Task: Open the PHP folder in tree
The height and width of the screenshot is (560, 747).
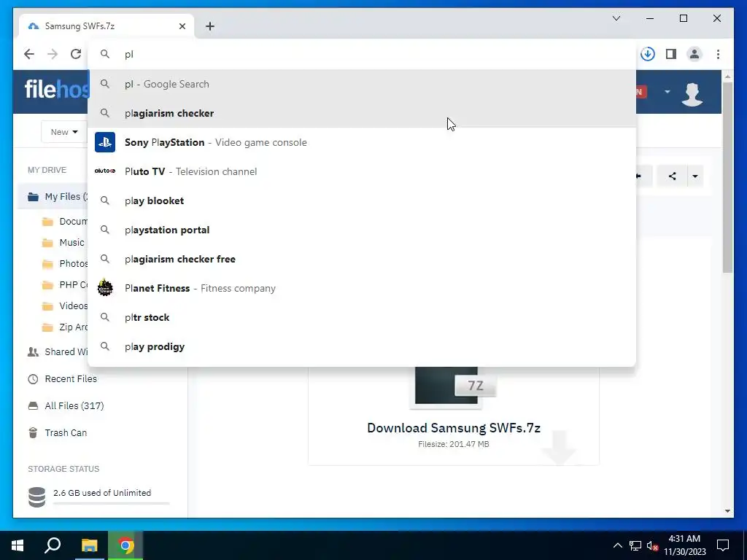Action: [x=64, y=285]
